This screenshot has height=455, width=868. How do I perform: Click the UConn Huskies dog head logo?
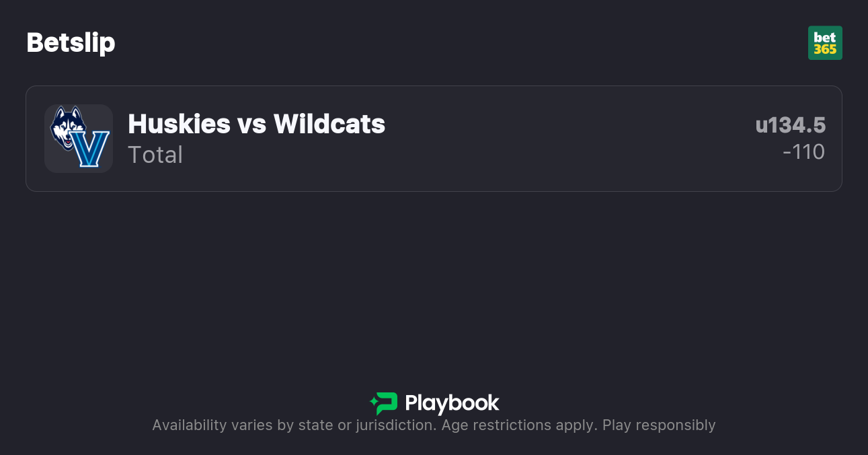[67, 126]
